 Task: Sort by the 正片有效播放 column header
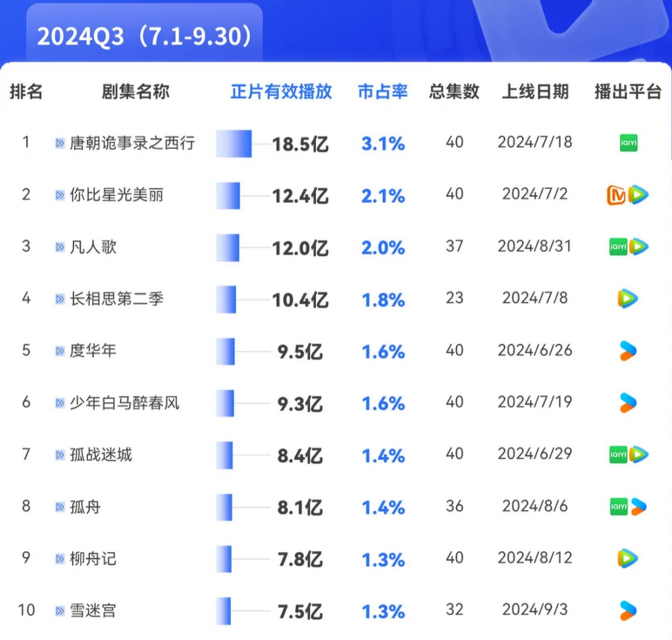281,92
